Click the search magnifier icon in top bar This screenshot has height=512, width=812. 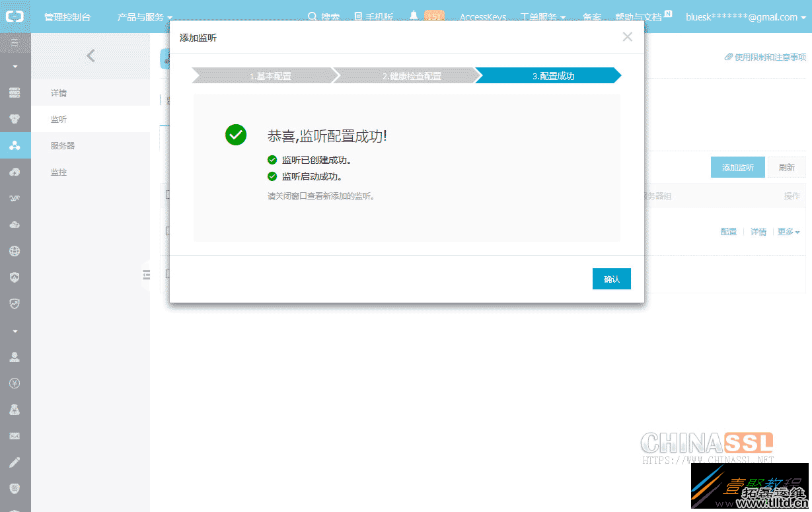point(313,17)
